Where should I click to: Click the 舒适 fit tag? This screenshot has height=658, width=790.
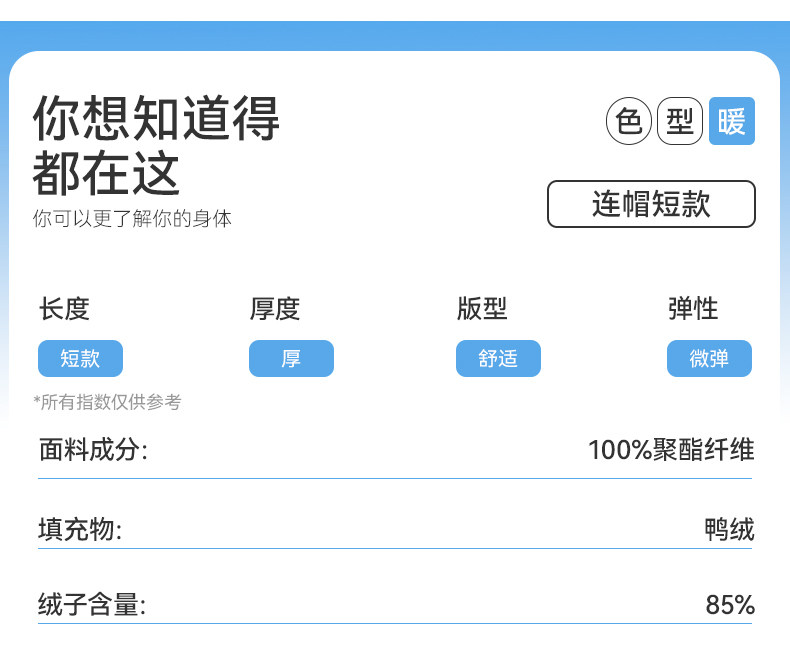pyautogui.click(x=498, y=358)
